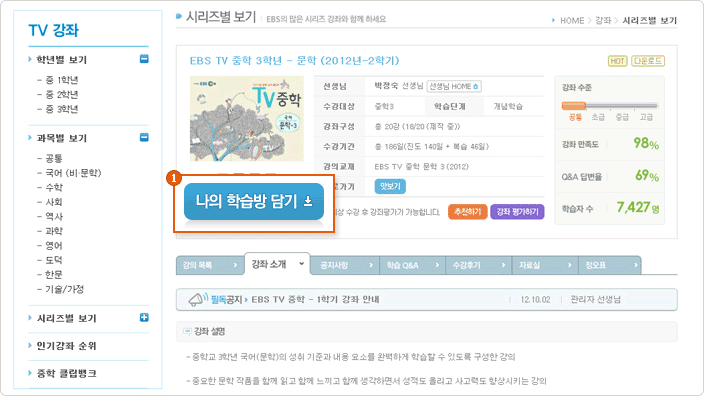Select the 과학 subject
This screenshot has height=405, width=705.
pyautogui.click(x=54, y=231)
